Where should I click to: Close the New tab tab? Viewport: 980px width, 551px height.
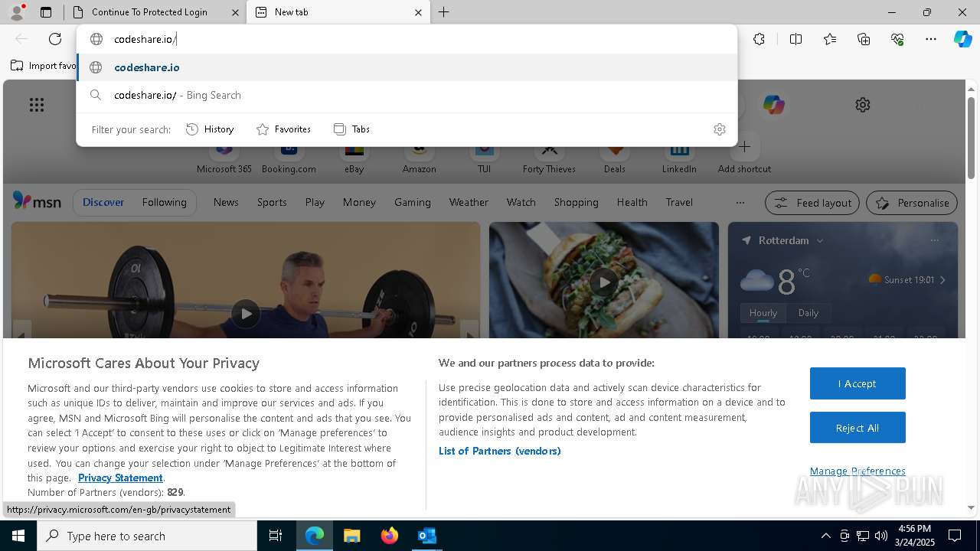click(x=418, y=12)
